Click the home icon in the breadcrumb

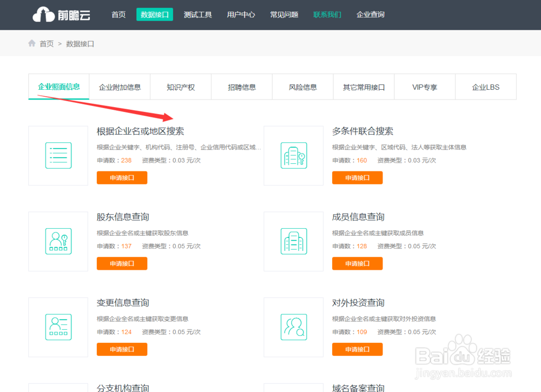point(32,43)
